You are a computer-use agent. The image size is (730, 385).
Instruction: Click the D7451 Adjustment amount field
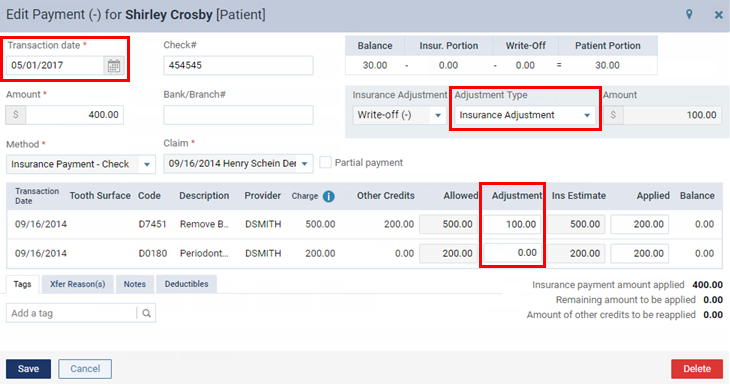click(513, 224)
